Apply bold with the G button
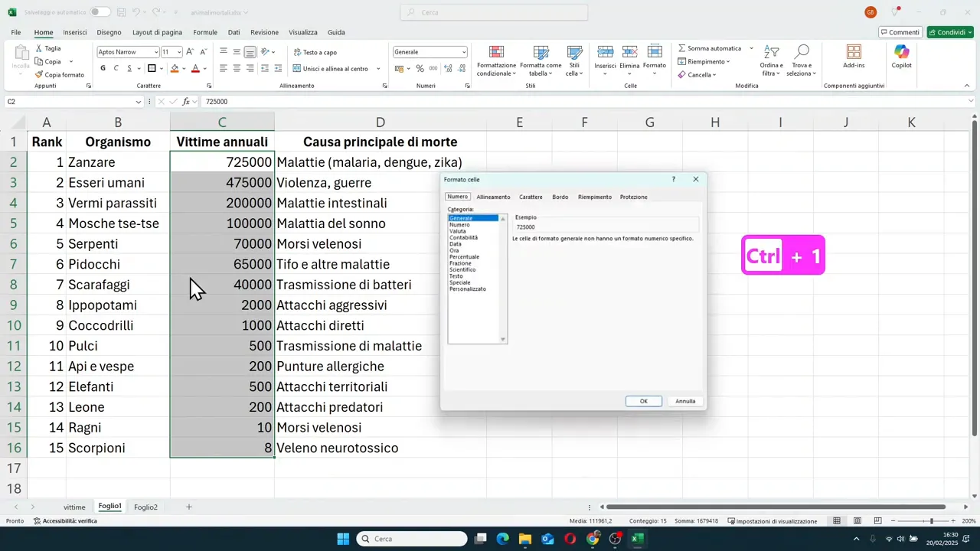This screenshot has width=980, height=551. [x=103, y=68]
